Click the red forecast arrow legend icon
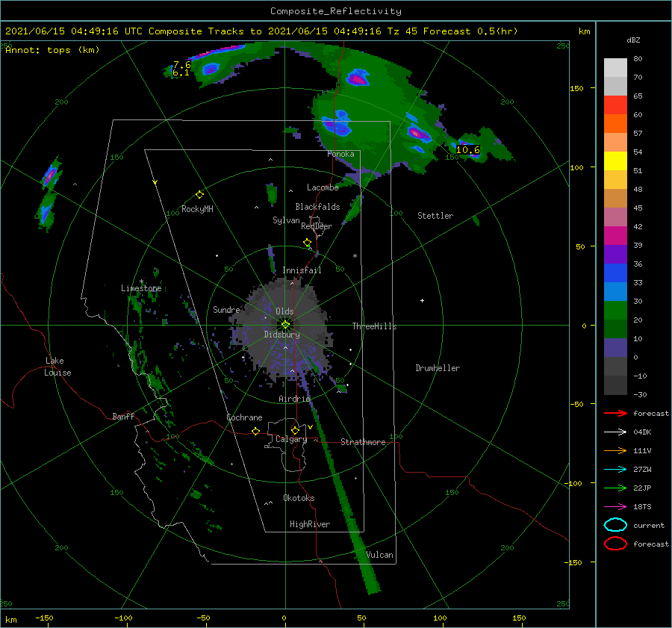Screen dimensions: 672x628 pos(615,413)
